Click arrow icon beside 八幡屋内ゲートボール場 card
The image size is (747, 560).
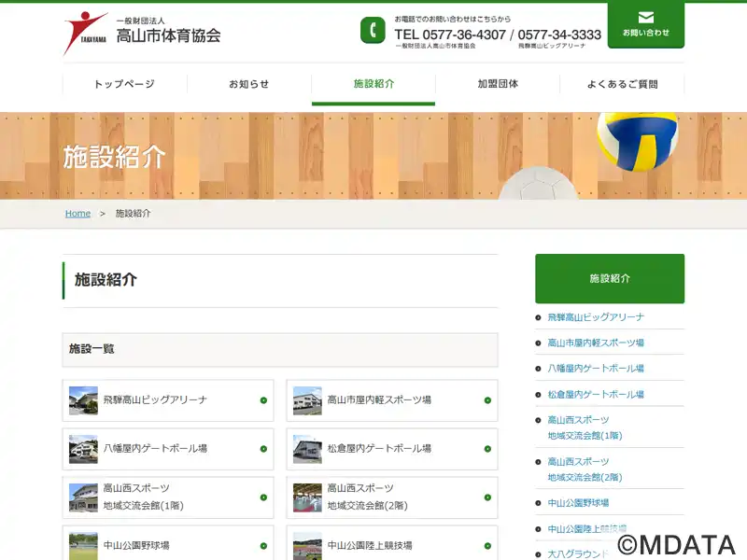click(263, 449)
